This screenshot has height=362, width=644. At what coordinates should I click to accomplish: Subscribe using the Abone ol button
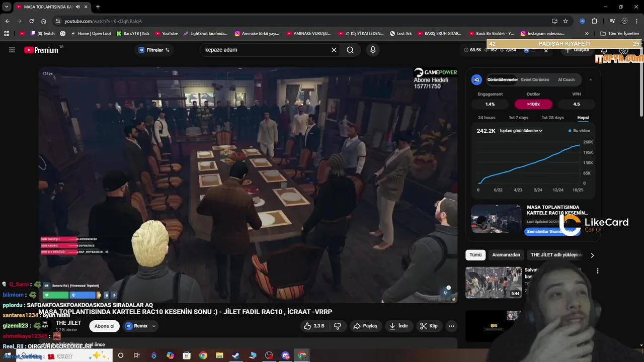pyautogui.click(x=104, y=326)
